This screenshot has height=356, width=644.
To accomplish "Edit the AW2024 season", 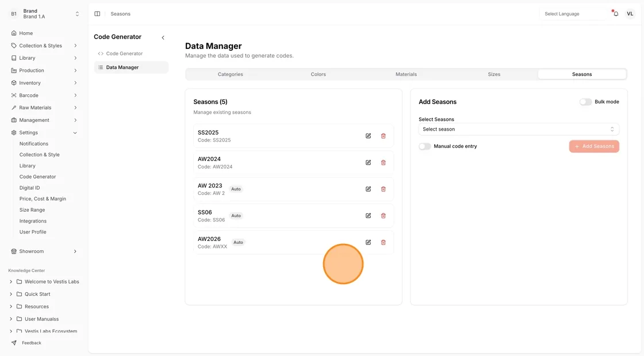I will (x=368, y=163).
